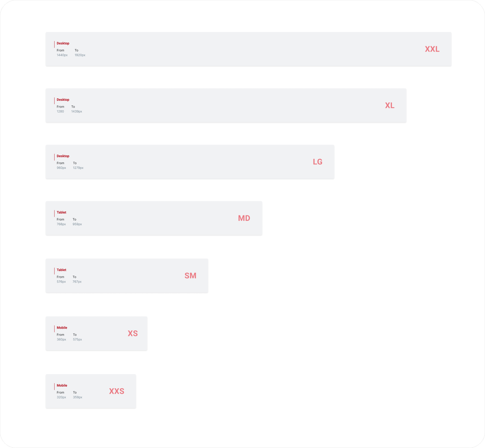Click the XS breakpoint label
Image resolution: width=485 pixels, height=448 pixels.
coord(133,333)
